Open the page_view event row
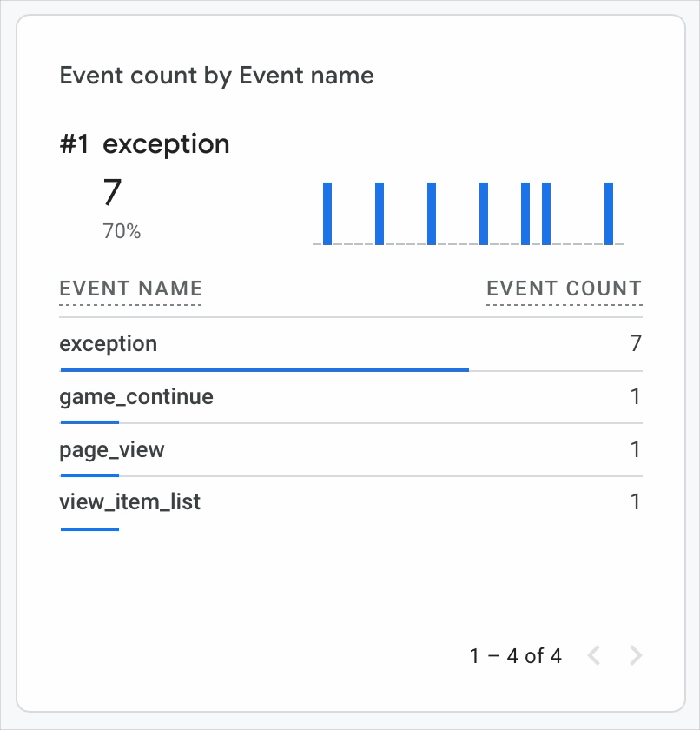The height and width of the screenshot is (730, 700). 351,450
